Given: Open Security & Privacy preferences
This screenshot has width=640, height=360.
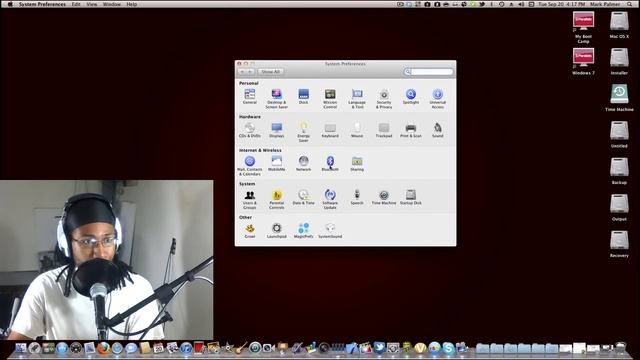Looking at the screenshot, I should point(384,99).
